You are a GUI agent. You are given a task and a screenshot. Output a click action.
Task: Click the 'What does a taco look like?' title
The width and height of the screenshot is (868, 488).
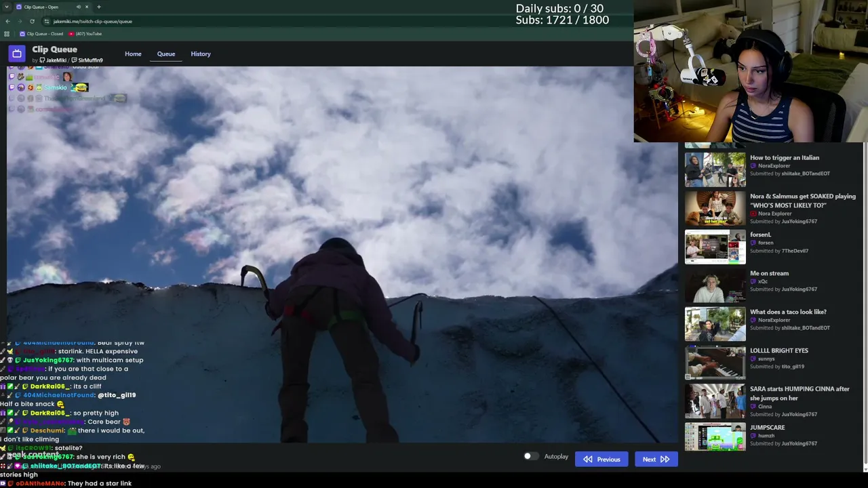788,312
